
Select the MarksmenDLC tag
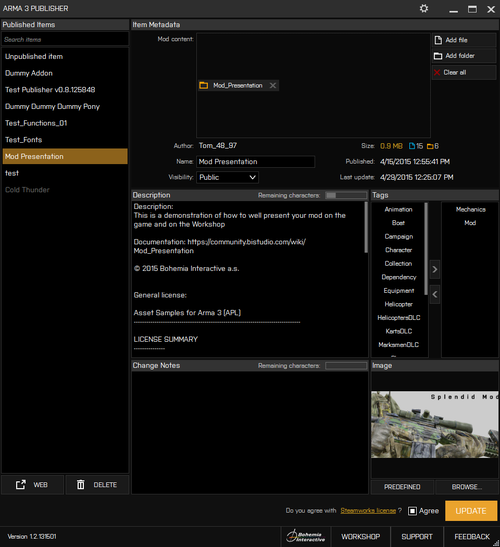click(x=398, y=345)
